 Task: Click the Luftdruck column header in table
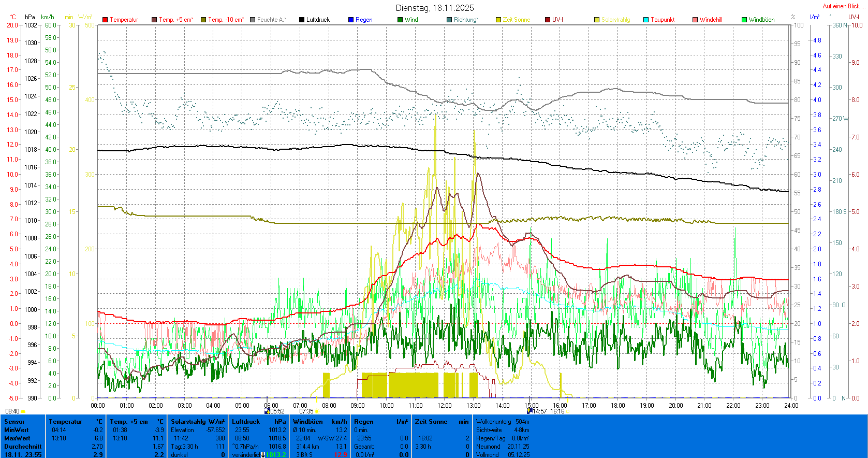[246, 422]
